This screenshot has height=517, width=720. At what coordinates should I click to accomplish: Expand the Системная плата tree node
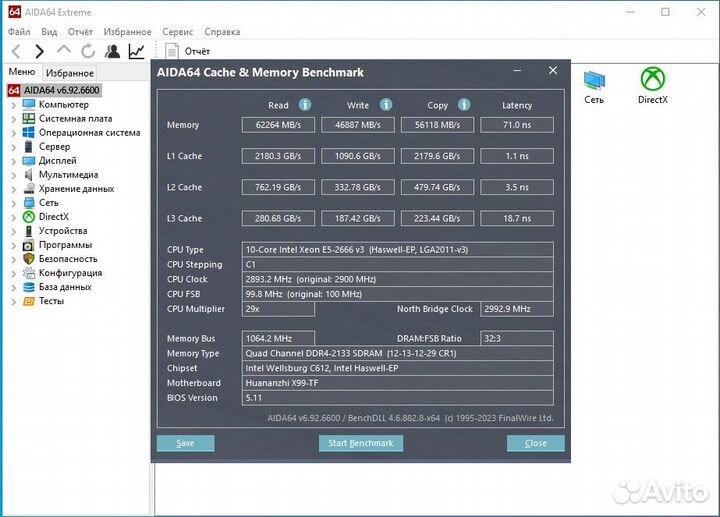(13, 119)
